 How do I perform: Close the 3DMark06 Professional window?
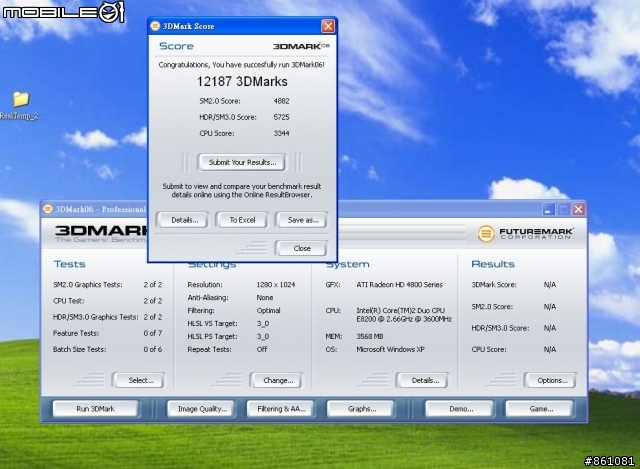578,209
